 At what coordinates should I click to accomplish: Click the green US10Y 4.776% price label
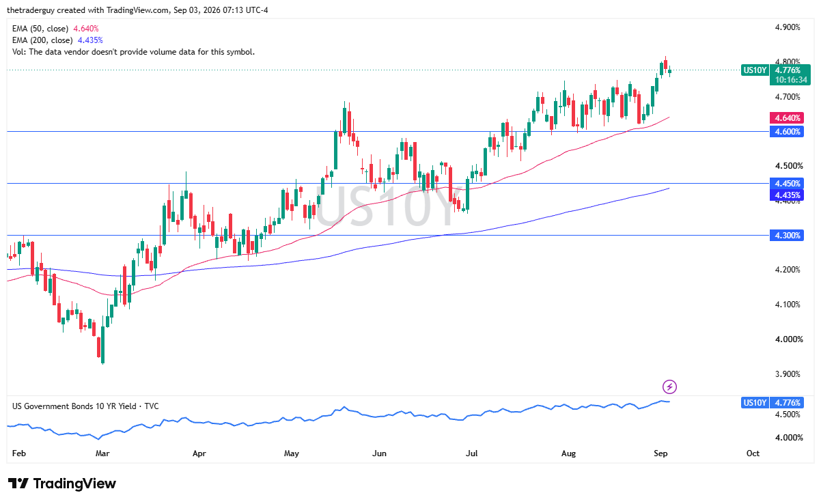(775, 70)
